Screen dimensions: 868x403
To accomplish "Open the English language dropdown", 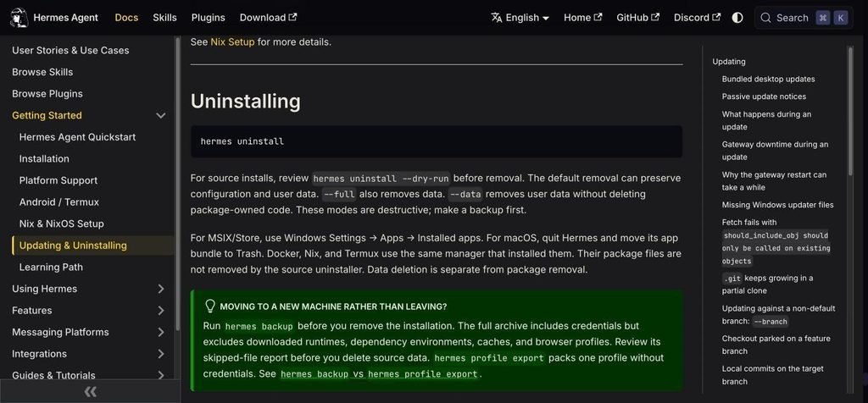I will point(520,18).
